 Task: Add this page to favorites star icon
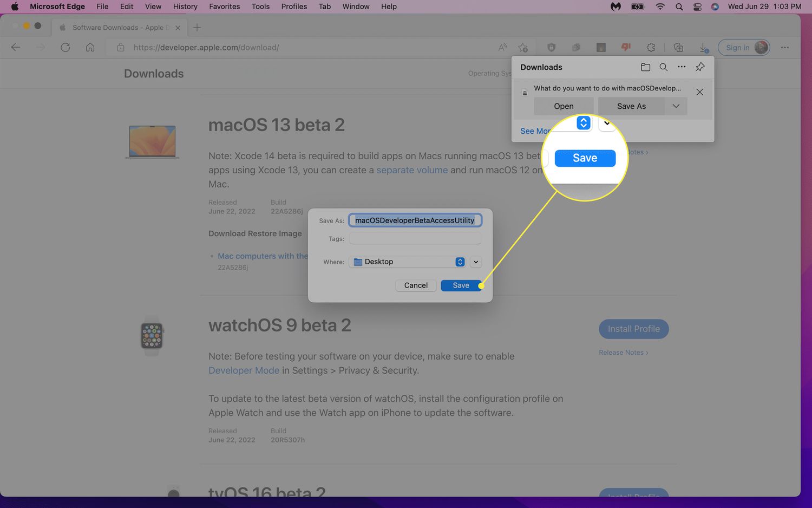[522, 48]
